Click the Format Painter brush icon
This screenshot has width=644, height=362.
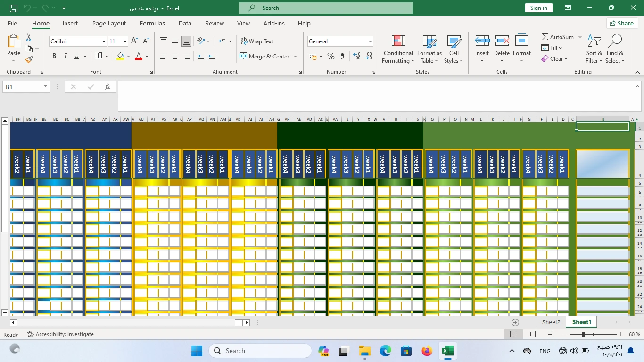[29, 60]
